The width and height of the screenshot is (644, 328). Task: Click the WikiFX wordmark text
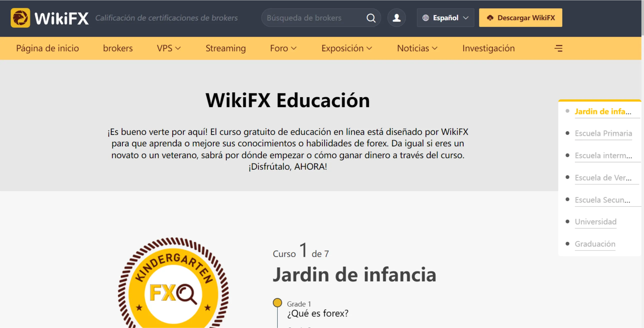click(x=61, y=18)
